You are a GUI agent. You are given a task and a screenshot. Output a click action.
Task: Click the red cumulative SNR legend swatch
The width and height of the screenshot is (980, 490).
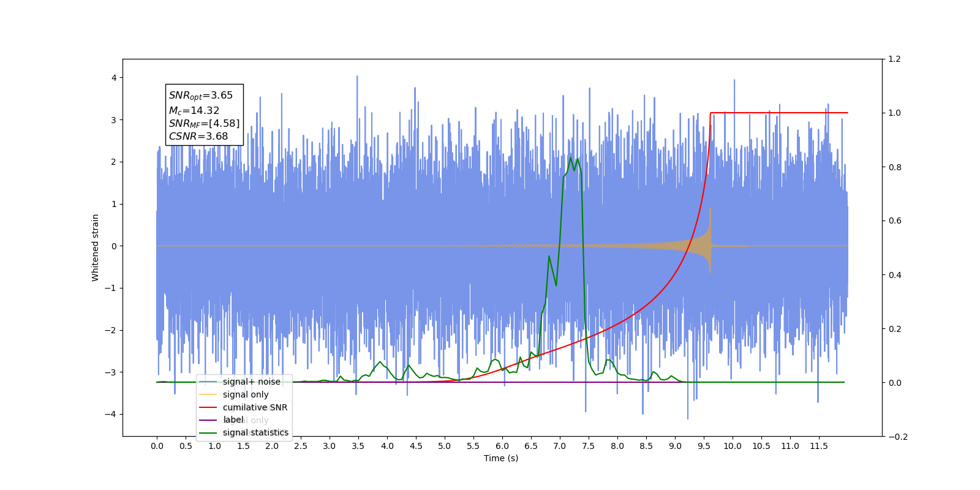tap(208, 407)
